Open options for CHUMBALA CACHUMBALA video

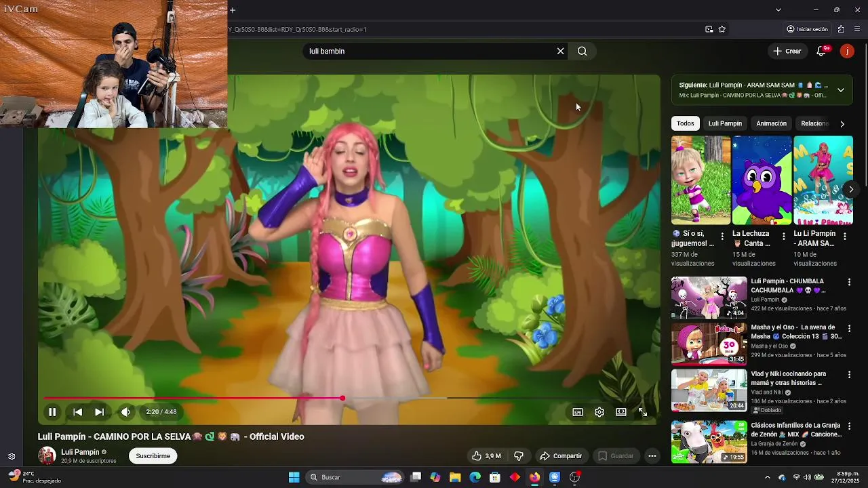(849, 282)
